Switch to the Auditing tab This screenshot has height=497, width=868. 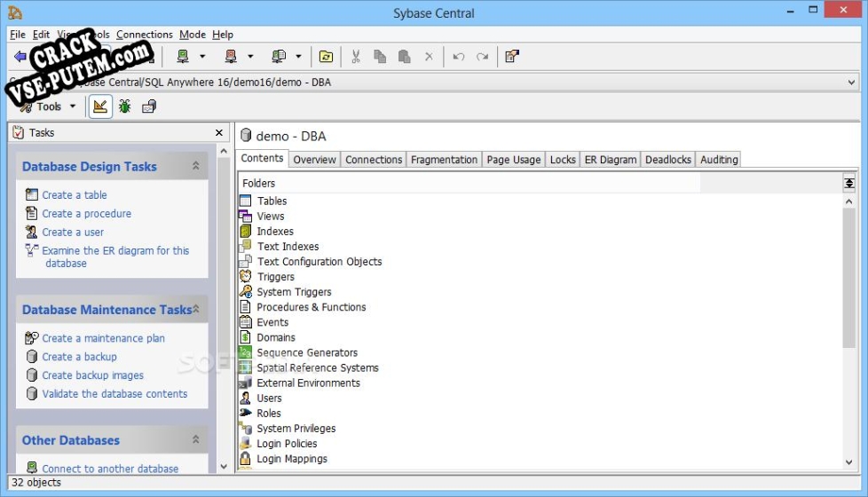[x=719, y=160]
